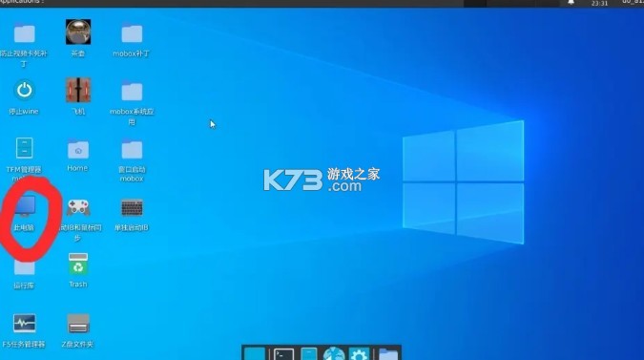The width and height of the screenshot is (644, 360).
Task: Launch the FS任务管理器 monitor icon
Action: coord(24,323)
